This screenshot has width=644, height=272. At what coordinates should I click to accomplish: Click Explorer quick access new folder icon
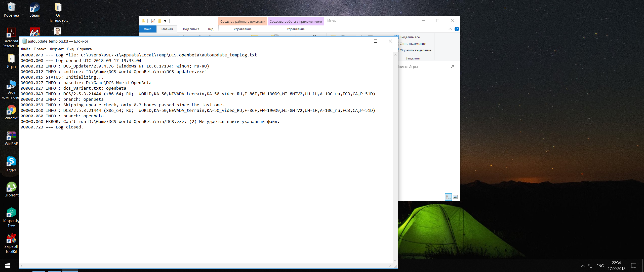point(159,21)
